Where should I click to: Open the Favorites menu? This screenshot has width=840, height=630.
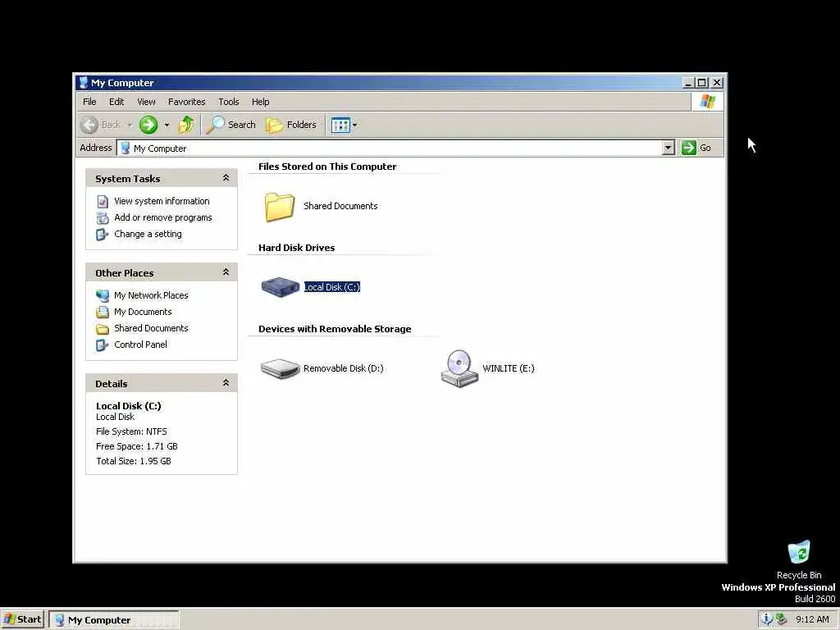point(186,102)
